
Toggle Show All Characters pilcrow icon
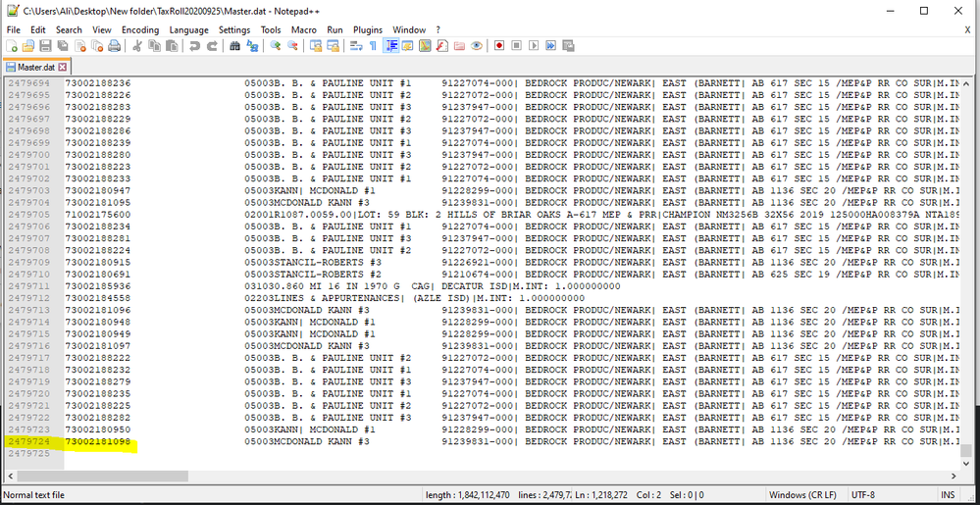coord(373,46)
